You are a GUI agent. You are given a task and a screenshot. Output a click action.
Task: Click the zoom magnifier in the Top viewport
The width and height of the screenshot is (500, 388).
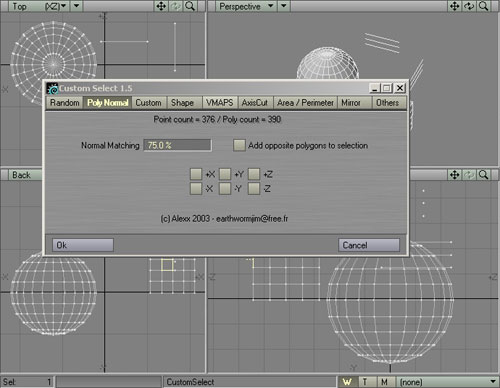(190, 6)
